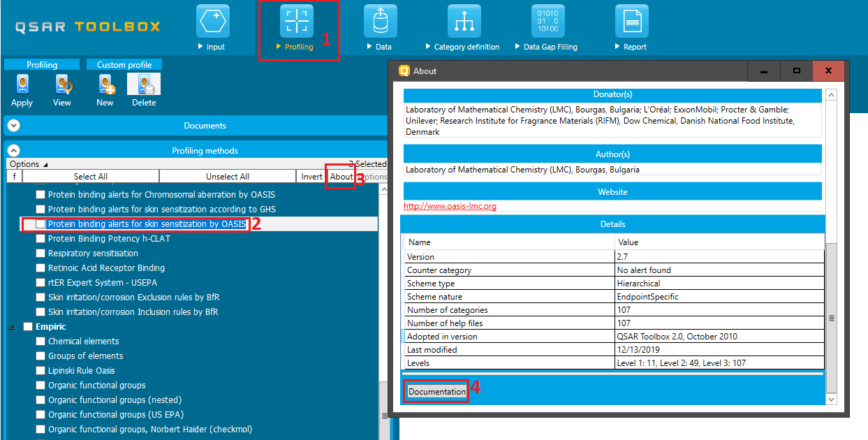Click the Apply profiling icon
This screenshot has height=440, width=868.
pos(22,85)
